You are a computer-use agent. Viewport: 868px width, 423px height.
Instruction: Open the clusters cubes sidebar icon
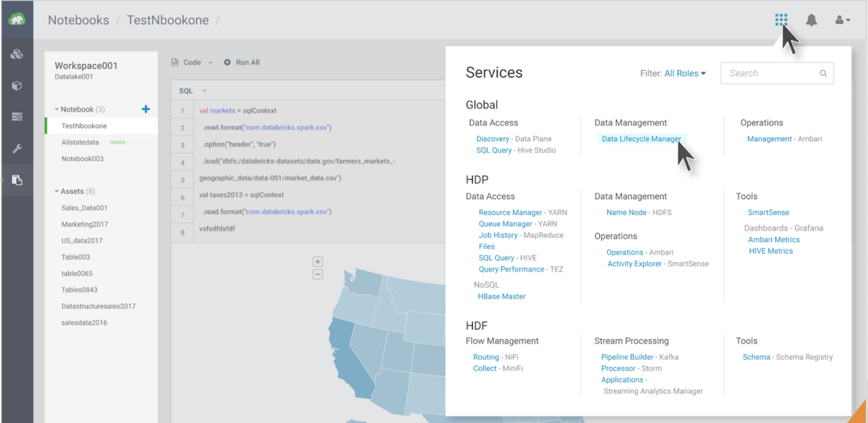tap(17, 54)
